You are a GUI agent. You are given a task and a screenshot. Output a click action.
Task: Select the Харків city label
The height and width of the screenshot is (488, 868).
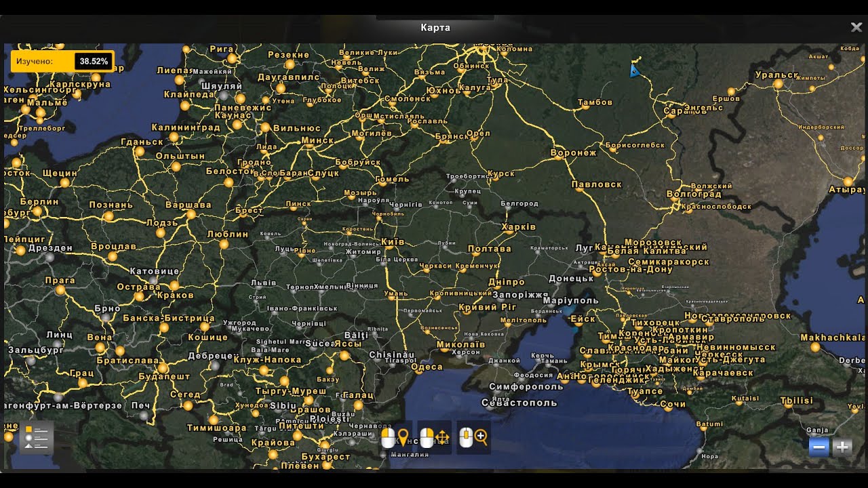(519, 227)
